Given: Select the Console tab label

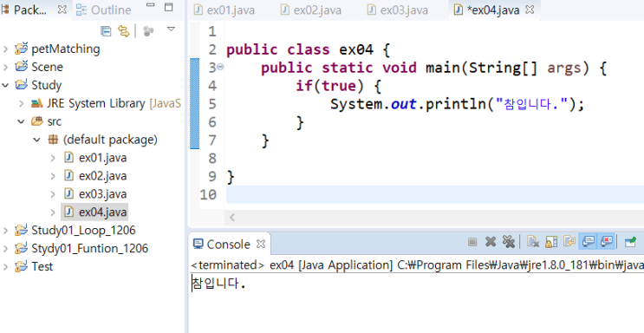Looking at the screenshot, I should [228, 245].
